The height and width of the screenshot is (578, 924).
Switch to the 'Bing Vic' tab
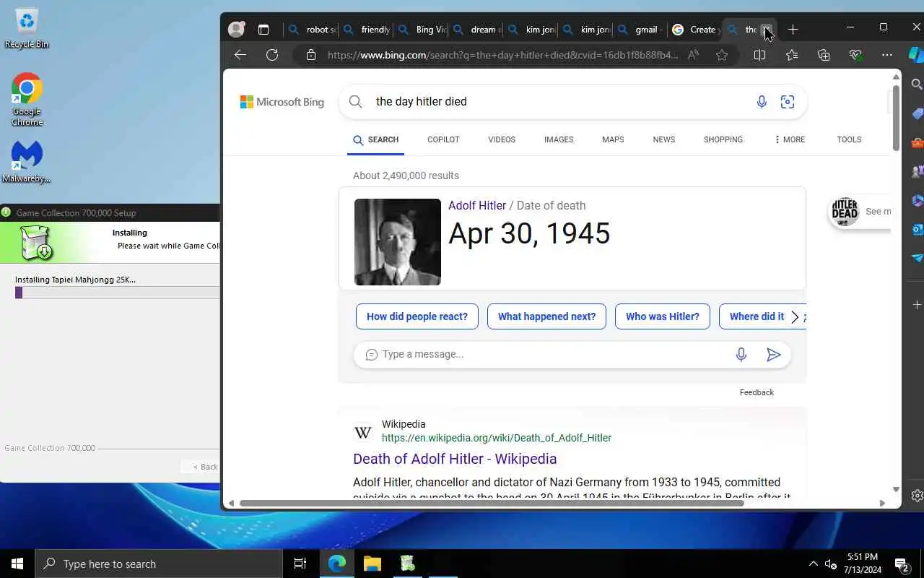click(x=421, y=30)
